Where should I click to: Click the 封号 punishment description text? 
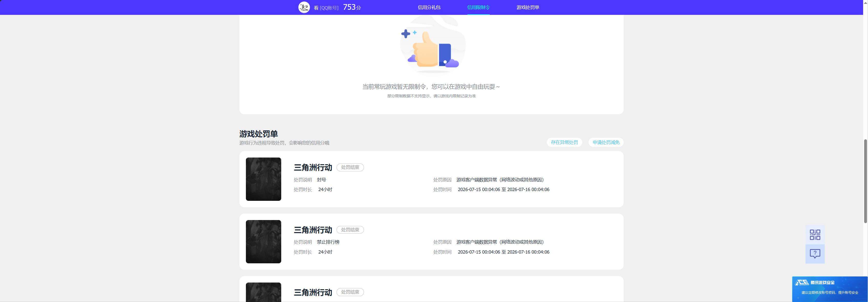[x=321, y=180]
